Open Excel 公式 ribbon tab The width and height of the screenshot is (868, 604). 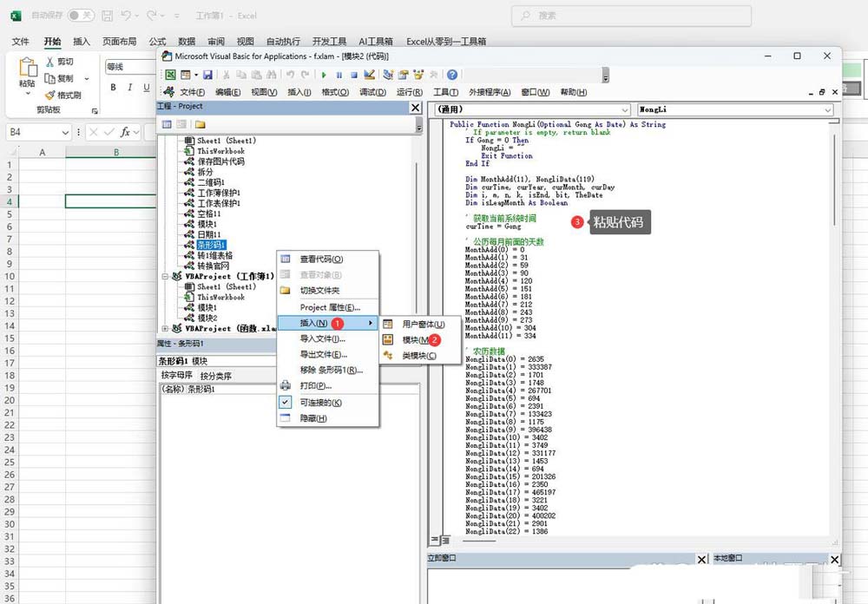(157, 41)
